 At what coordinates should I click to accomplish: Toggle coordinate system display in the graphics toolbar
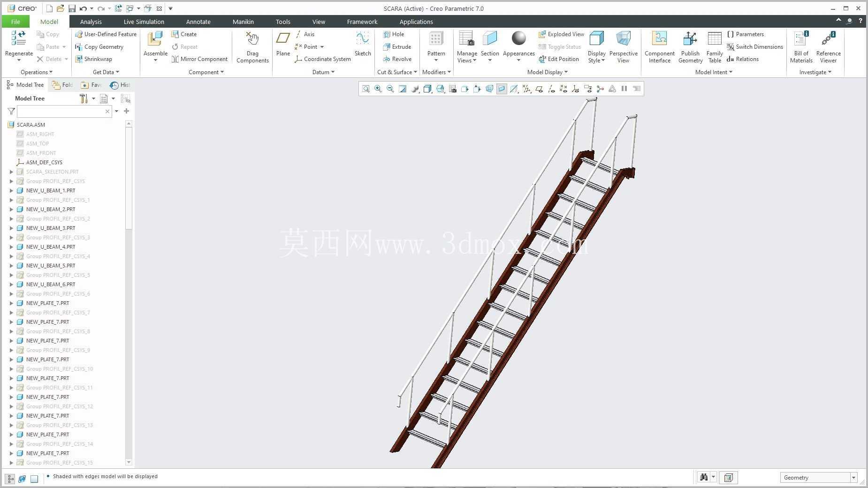(x=575, y=89)
